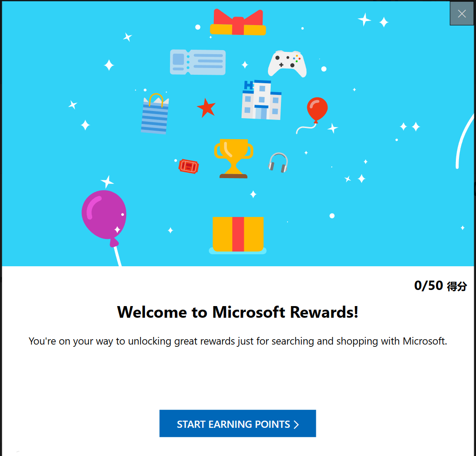Viewport: 476px width, 456px height.
Task: Select the gold trophy icon
Action: click(234, 157)
